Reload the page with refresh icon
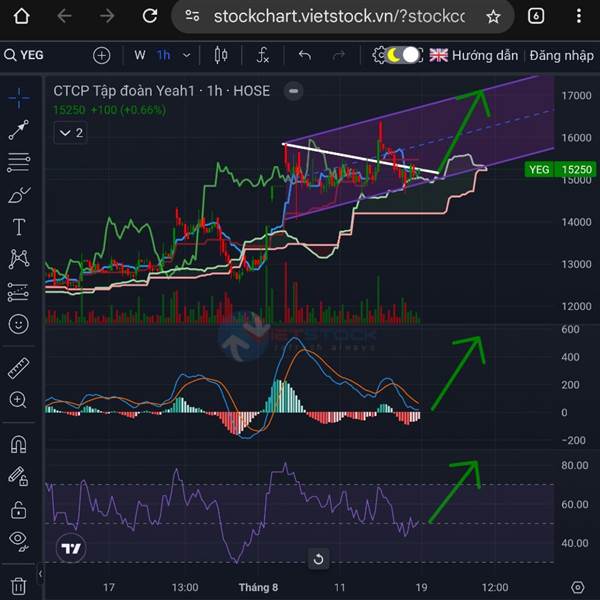The width and height of the screenshot is (600, 600). coord(150,16)
